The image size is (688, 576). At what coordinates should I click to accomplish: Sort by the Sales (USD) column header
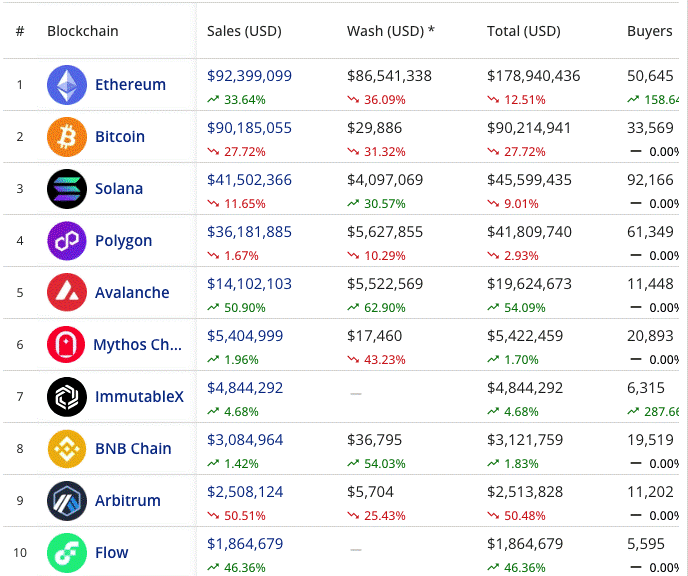(x=244, y=32)
